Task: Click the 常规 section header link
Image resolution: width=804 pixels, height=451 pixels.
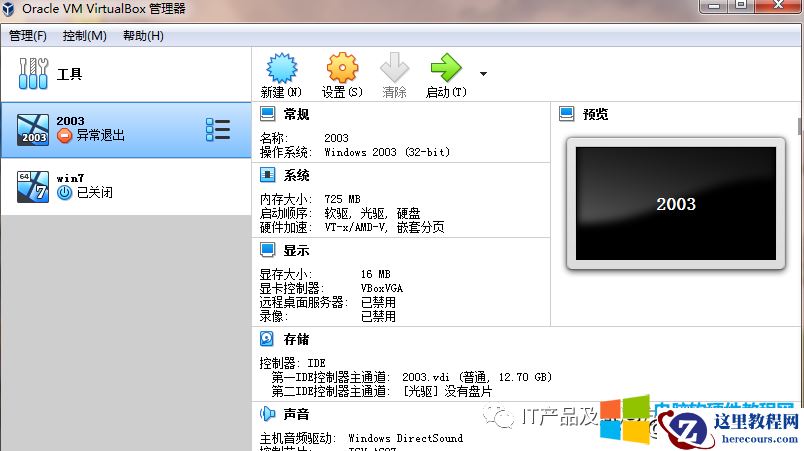Action: [296, 114]
